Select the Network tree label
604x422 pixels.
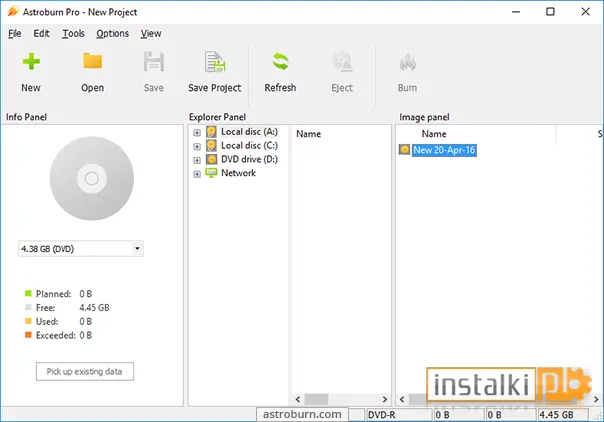point(238,173)
